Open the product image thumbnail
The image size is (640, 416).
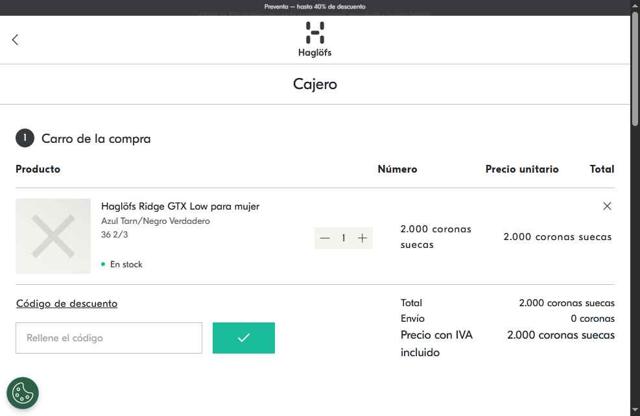53,236
